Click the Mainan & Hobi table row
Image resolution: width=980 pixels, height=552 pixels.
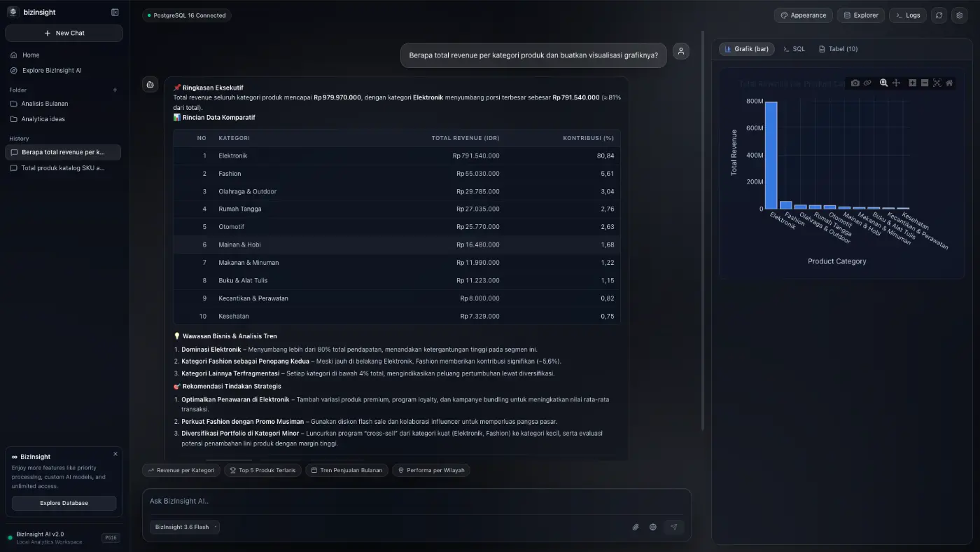coord(397,244)
